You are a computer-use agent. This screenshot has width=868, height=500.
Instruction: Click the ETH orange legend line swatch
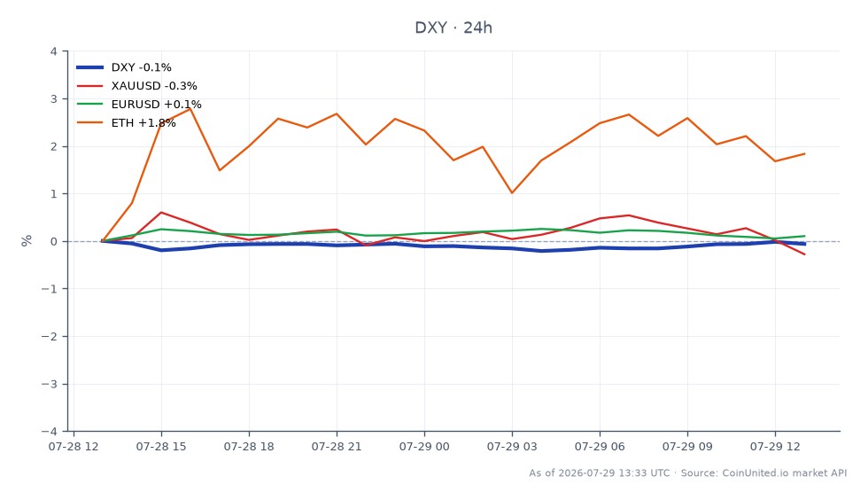89,122
